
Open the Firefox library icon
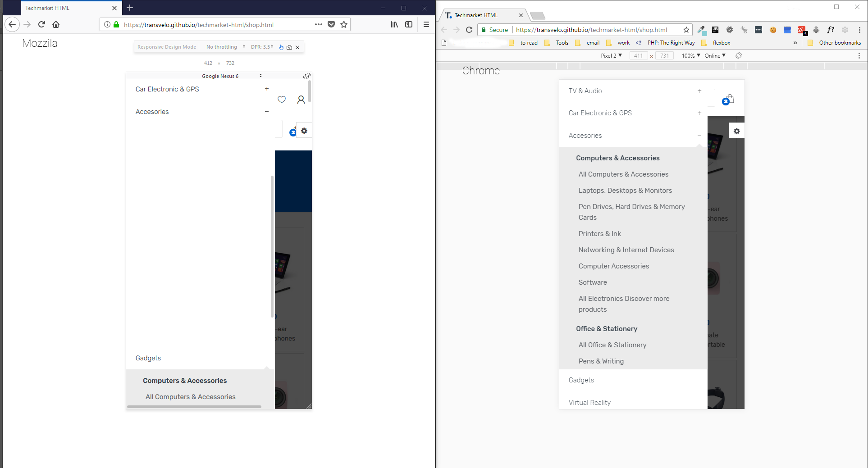coord(394,24)
